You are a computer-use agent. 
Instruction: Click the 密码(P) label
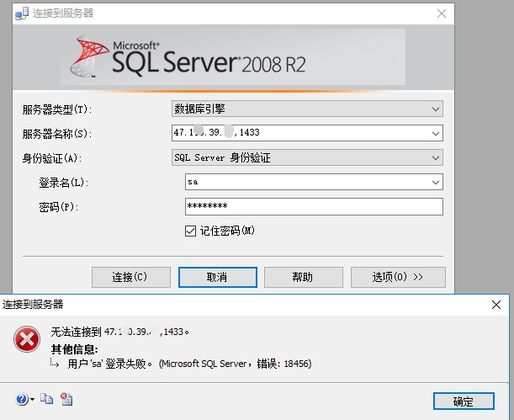point(58,207)
